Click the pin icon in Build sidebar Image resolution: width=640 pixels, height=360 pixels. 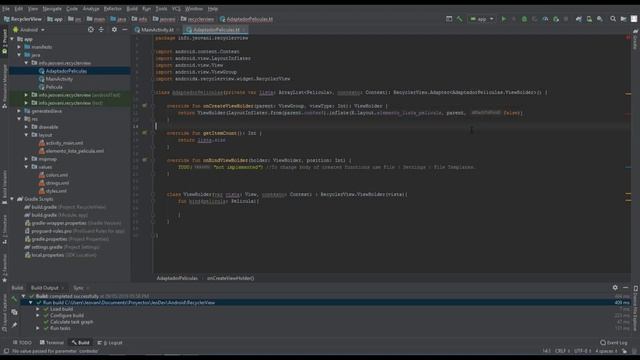14,325
